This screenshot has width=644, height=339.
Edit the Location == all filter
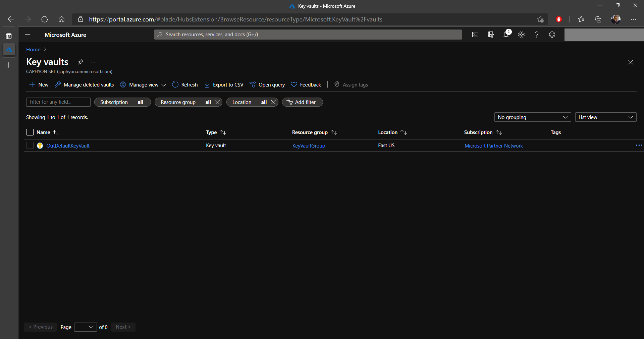coord(249,102)
